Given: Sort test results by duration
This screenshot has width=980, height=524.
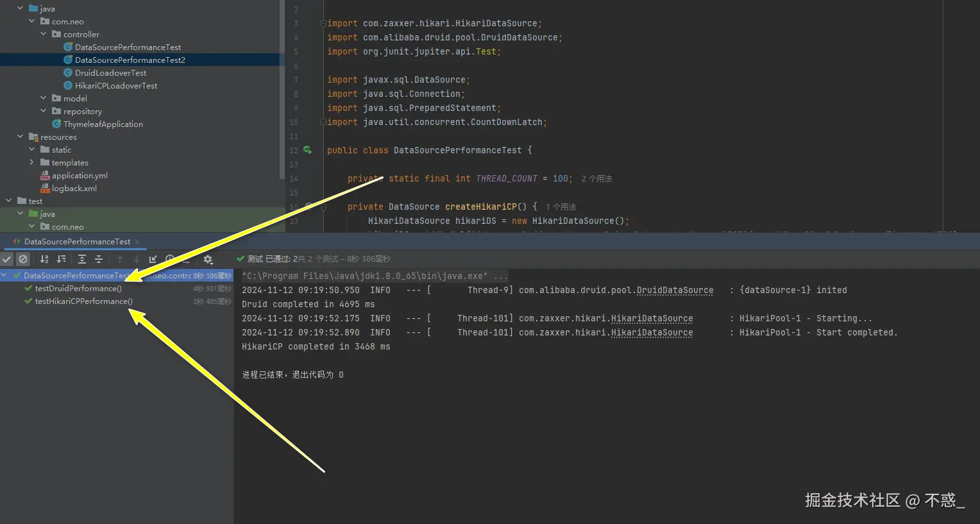Looking at the screenshot, I should pos(61,259).
